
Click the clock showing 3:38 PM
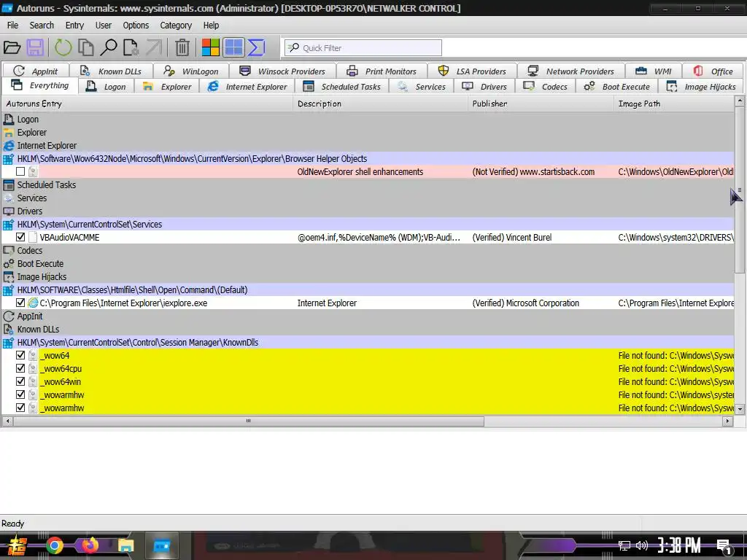click(x=679, y=545)
